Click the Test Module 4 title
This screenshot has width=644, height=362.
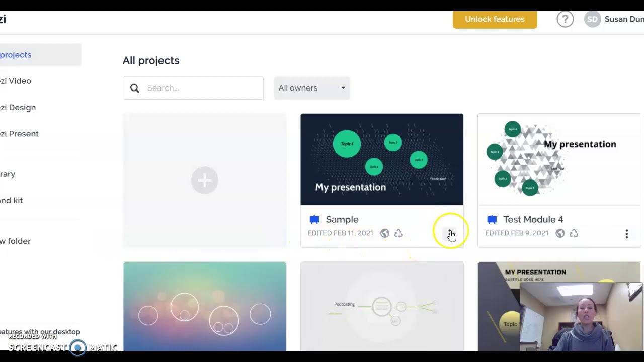533,219
